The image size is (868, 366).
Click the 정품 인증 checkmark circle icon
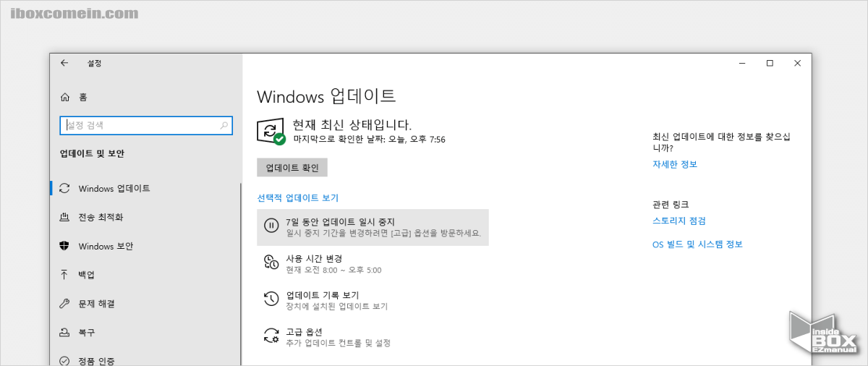point(65,360)
